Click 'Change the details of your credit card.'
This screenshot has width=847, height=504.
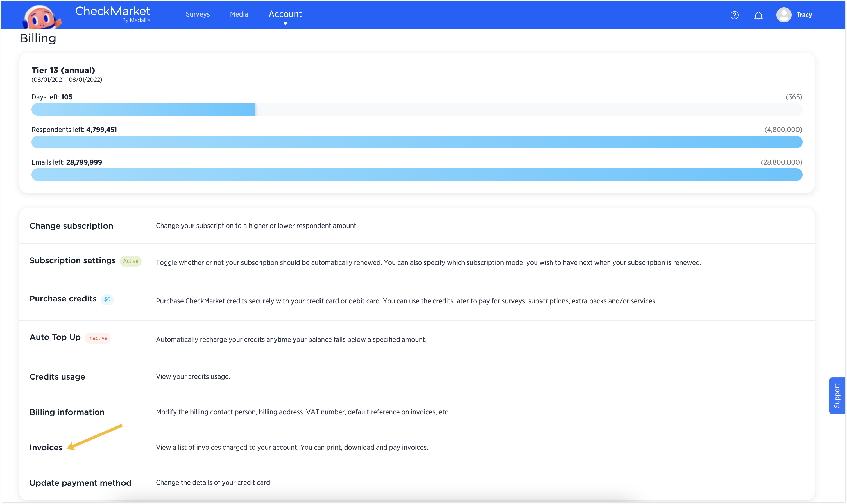tap(214, 483)
